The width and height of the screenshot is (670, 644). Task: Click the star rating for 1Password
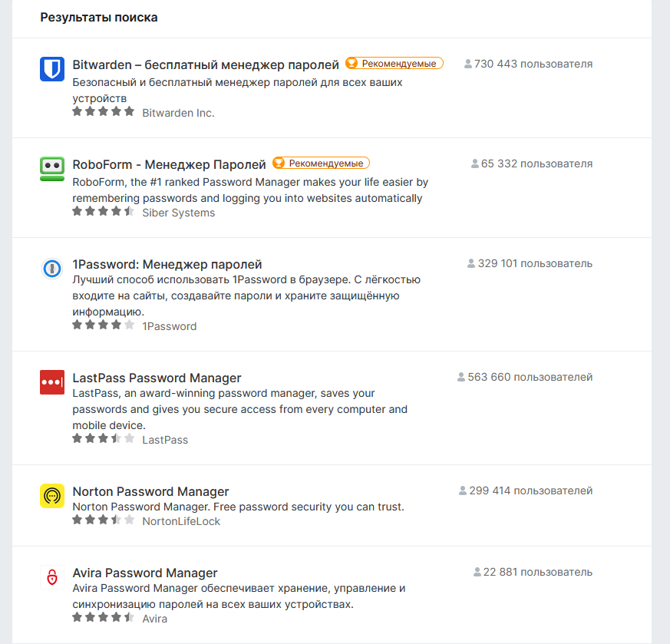coord(104,325)
